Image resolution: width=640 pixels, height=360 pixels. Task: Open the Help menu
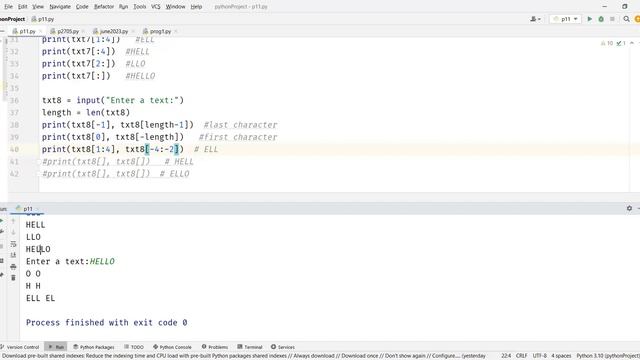point(196,7)
